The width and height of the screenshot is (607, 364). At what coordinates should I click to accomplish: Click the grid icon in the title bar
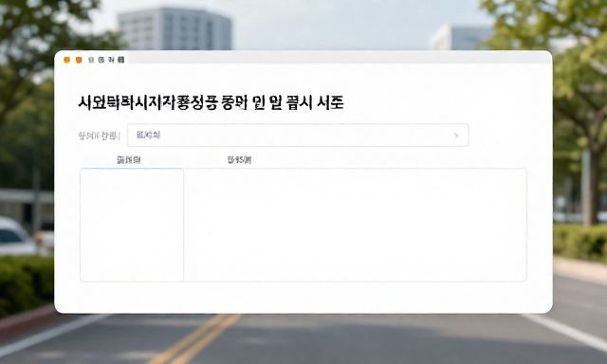120,60
